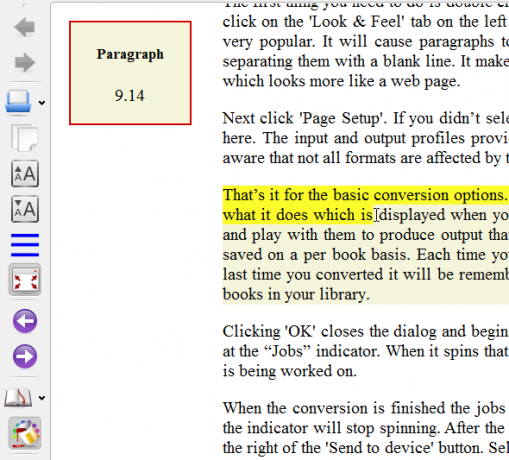Open the Print dropdown arrow
The width and height of the screenshot is (509, 460).
pos(42,103)
